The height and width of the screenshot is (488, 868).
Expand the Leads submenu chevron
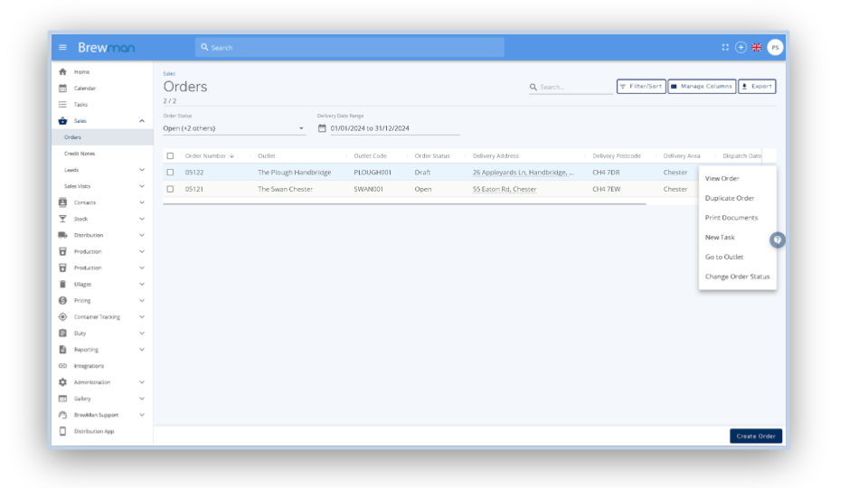142,170
